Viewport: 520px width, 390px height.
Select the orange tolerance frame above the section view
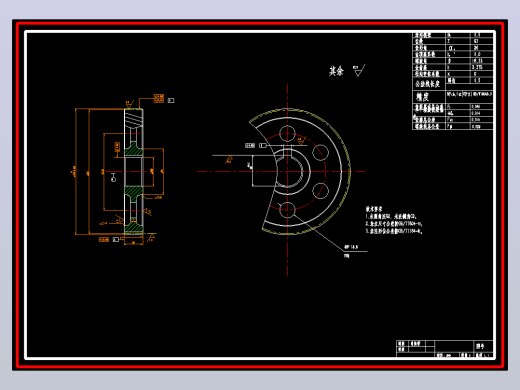click(159, 98)
